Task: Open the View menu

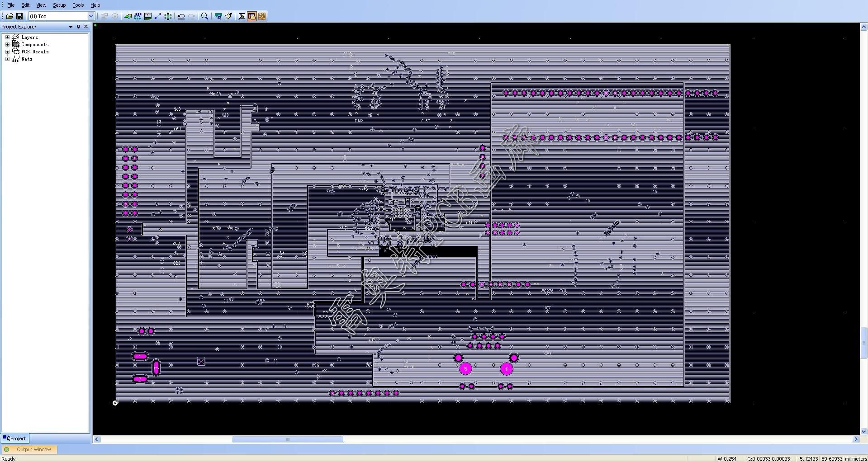Action: point(41,5)
